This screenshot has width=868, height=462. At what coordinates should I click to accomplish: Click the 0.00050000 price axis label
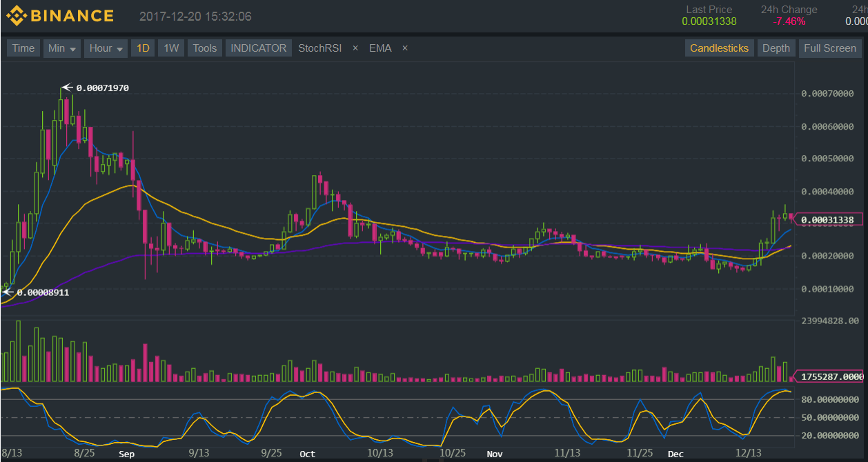(x=827, y=159)
